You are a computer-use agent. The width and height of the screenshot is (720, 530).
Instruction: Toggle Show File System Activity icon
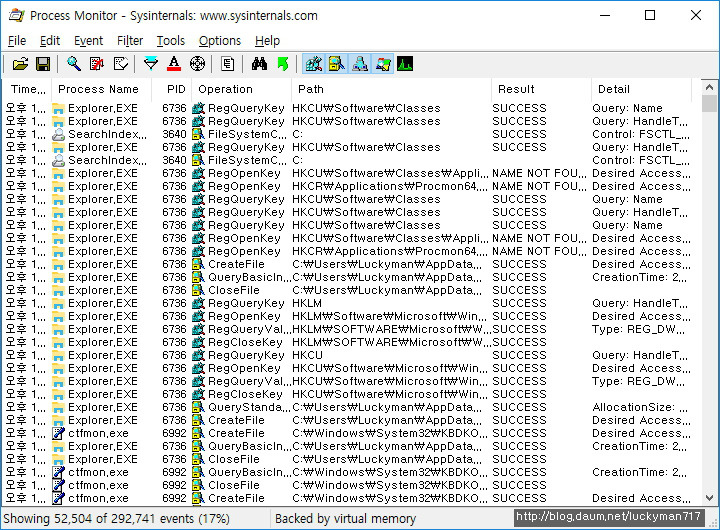coord(337,64)
